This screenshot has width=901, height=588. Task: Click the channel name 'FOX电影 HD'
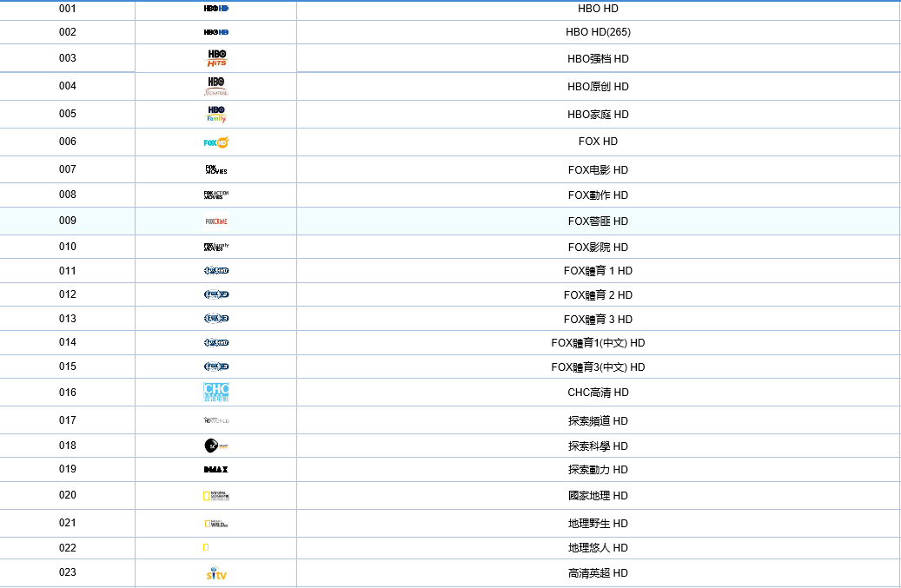pos(598,170)
